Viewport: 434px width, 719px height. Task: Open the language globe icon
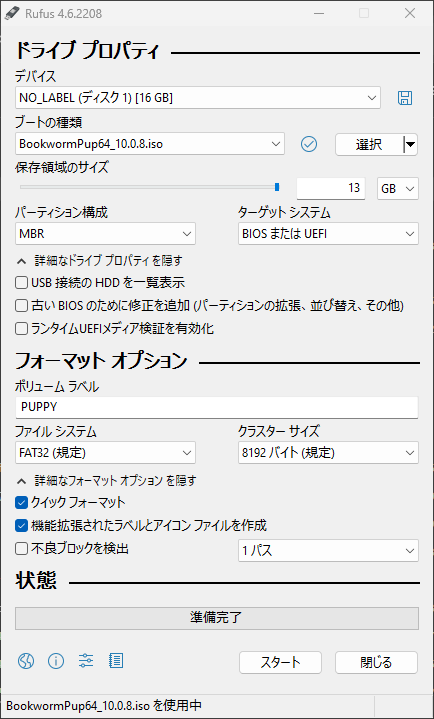[x=26, y=661]
